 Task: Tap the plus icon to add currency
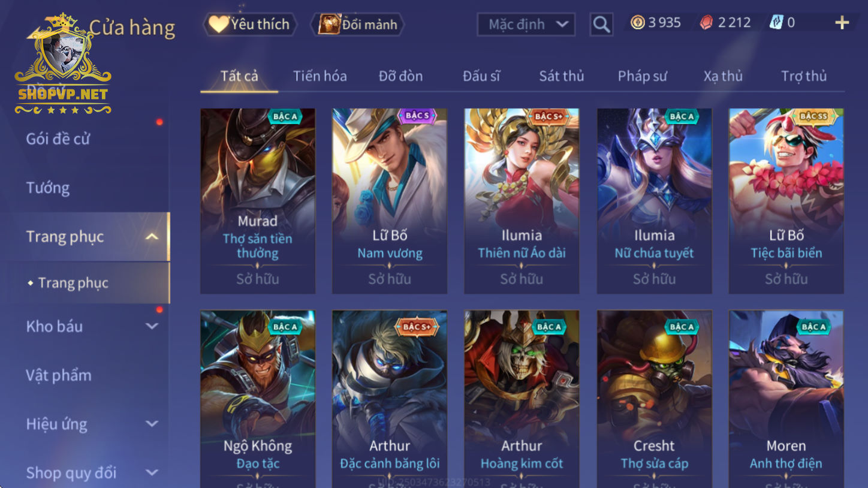point(842,23)
